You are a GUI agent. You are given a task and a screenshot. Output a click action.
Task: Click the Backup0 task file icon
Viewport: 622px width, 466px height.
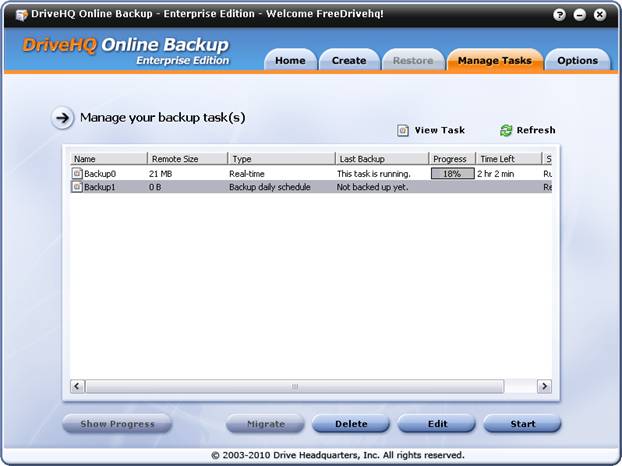pyautogui.click(x=77, y=173)
